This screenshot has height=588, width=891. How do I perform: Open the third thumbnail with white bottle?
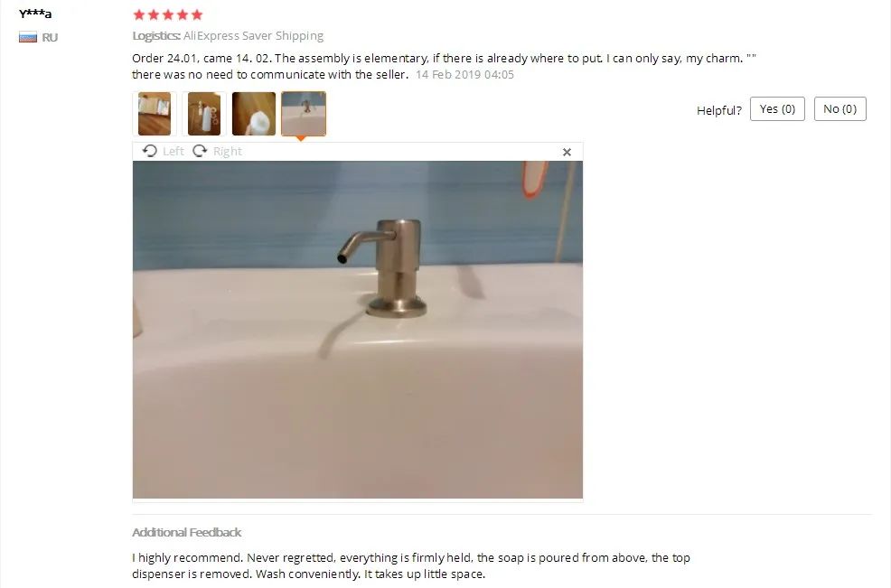(254, 114)
